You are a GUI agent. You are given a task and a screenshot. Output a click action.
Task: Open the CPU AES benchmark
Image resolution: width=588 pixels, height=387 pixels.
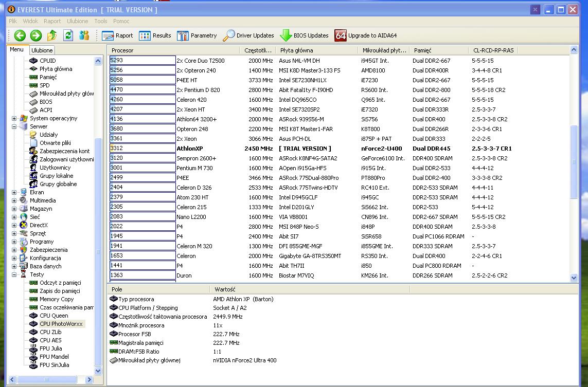(x=50, y=341)
